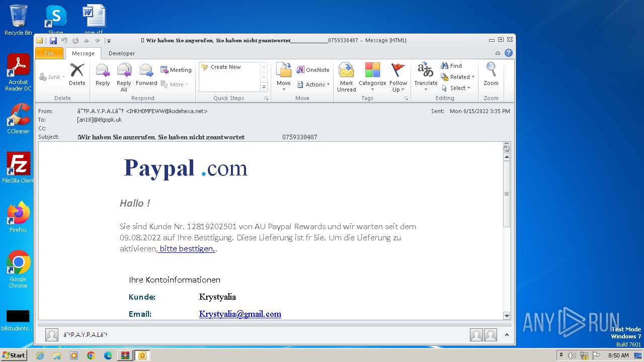Expand the Quick Steps gallery
This screenshot has height=362, width=644.
tap(264, 87)
